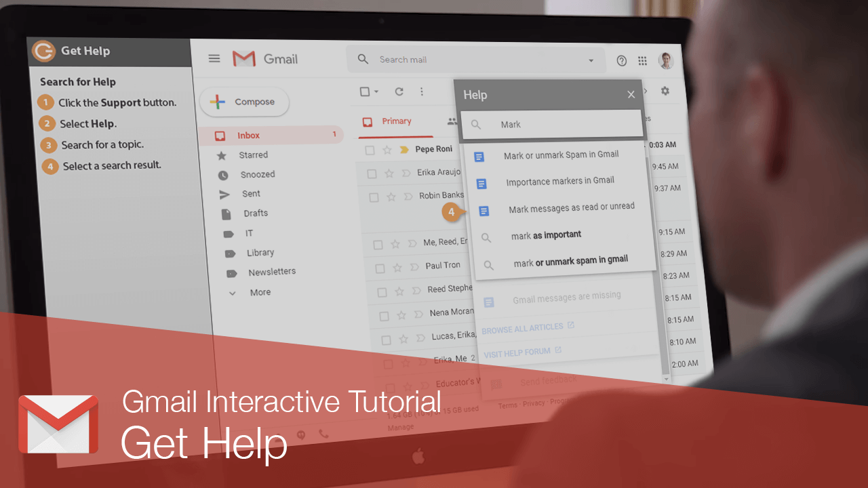Open the Sent folder icon
Screen dimensions: 868x488
coord(226,194)
